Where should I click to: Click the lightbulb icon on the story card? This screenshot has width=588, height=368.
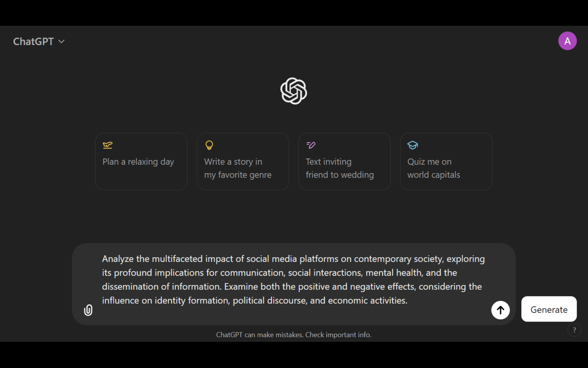pyautogui.click(x=209, y=145)
